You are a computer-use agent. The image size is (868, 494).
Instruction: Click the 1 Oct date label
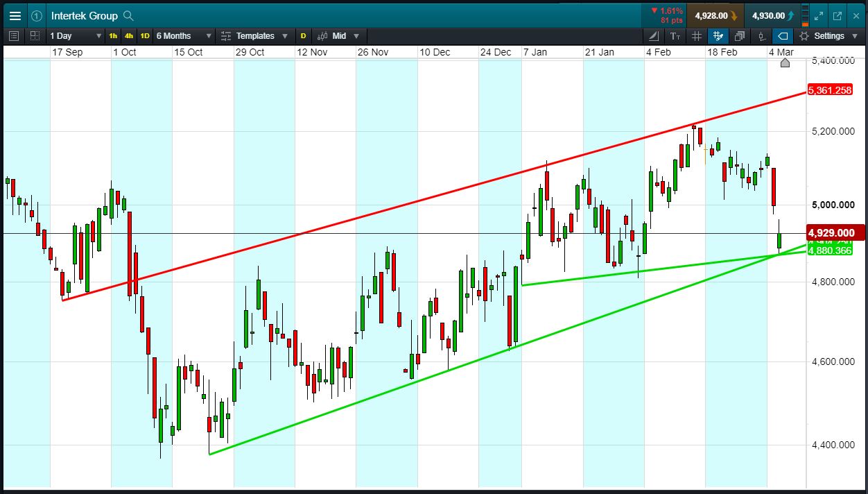point(125,52)
